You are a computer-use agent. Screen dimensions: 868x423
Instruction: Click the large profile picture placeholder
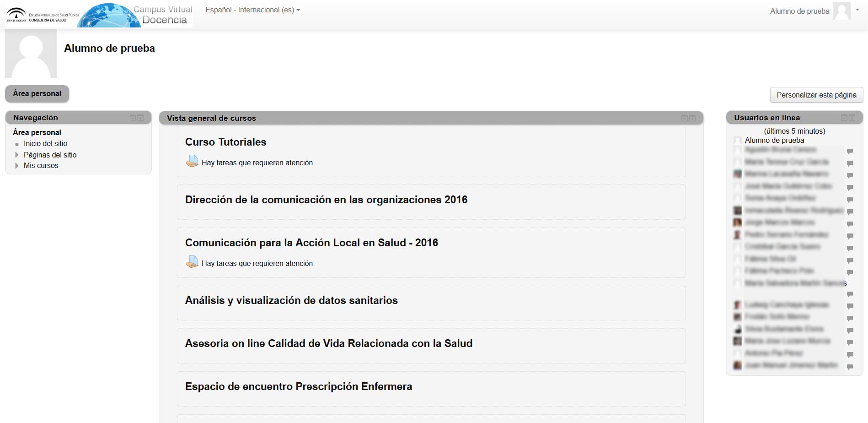point(31,54)
